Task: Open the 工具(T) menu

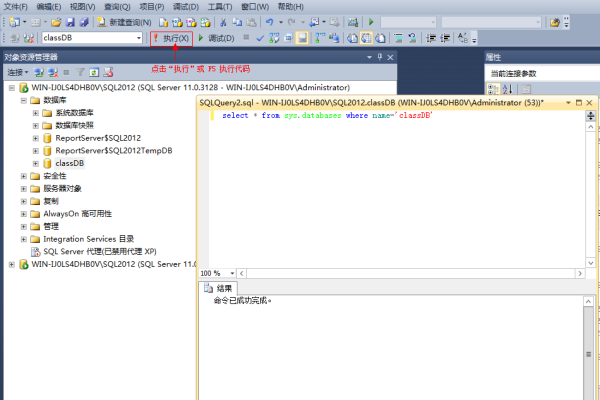Action: pyautogui.click(x=220, y=7)
